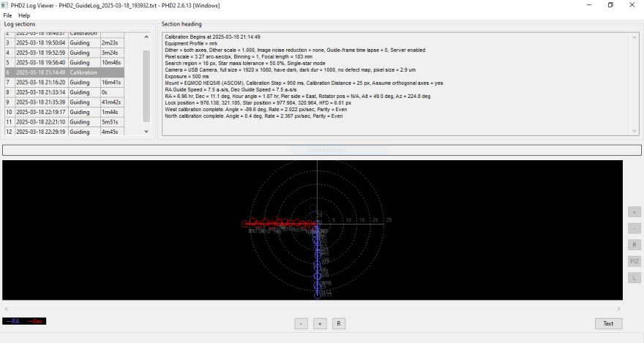Open the Help menu

point(24,15)
